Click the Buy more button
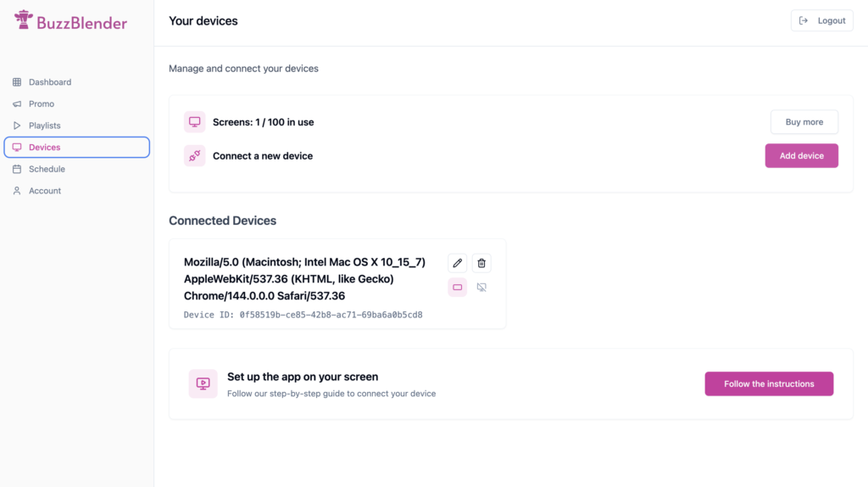 804,122
